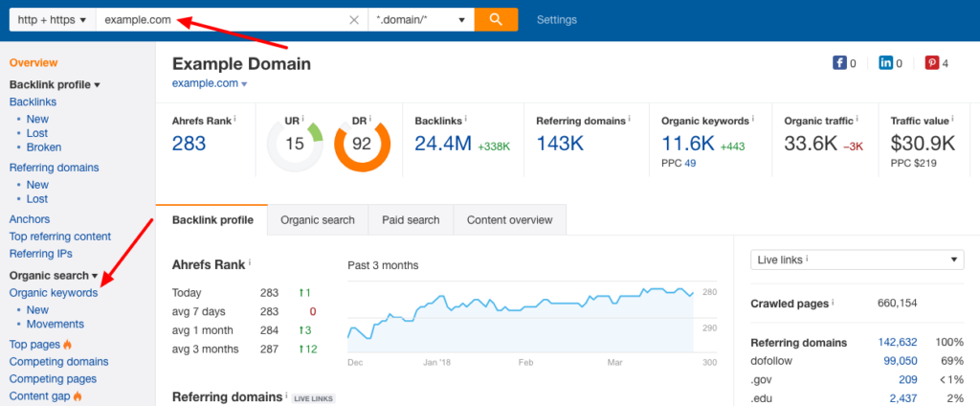The width and height of the screenshot is (980, 406).
Task: Show info icon beside Crawled pages
Action: (834, 303)
